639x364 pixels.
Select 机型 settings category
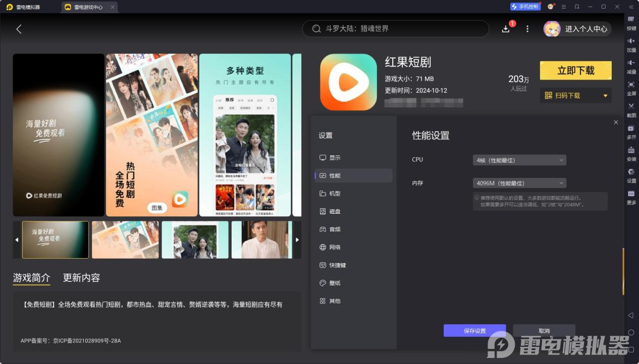click(x=353, y=194)
